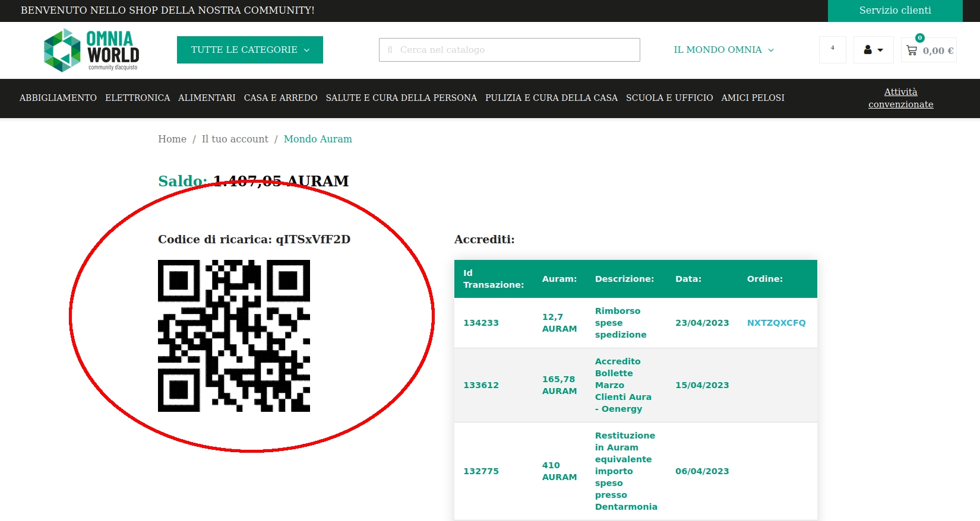Open the Abbigliamento category

pyautogui.click(x=58, y=98)
